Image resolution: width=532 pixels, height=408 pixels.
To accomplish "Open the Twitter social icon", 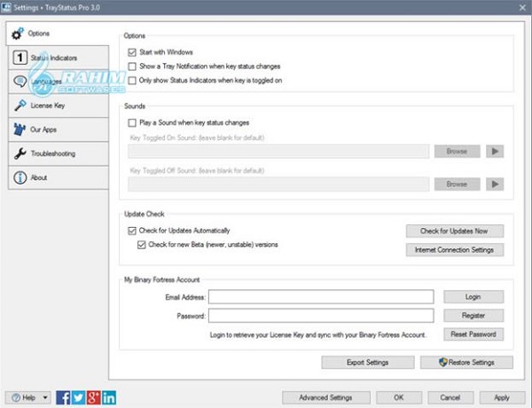I will (x=78, y=397).
